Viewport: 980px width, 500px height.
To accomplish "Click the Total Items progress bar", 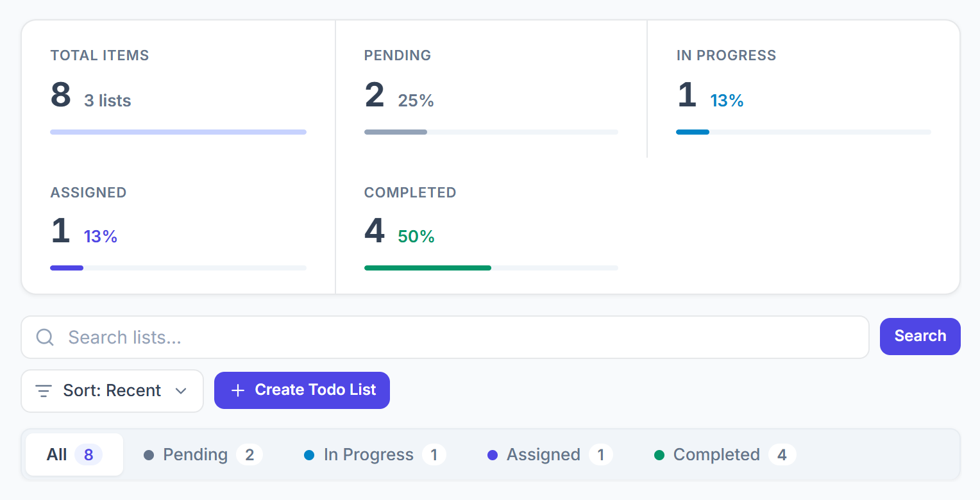I will tap(178, 132).
